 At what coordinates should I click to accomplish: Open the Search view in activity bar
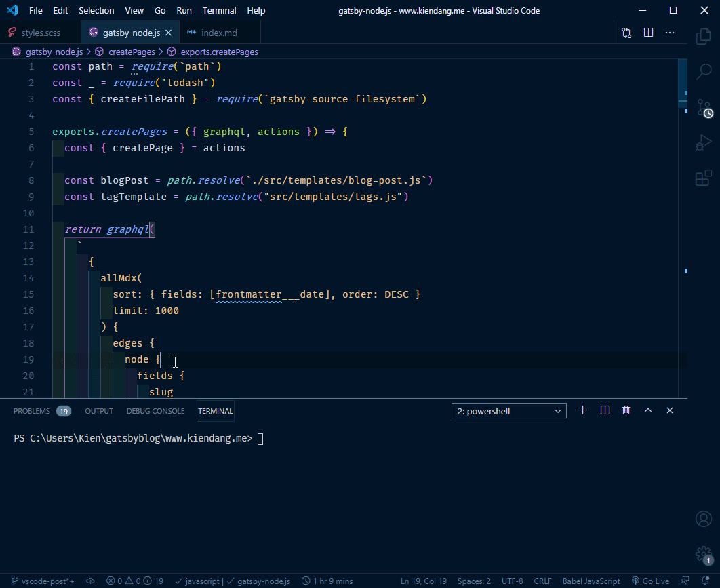tap(704, 72)
